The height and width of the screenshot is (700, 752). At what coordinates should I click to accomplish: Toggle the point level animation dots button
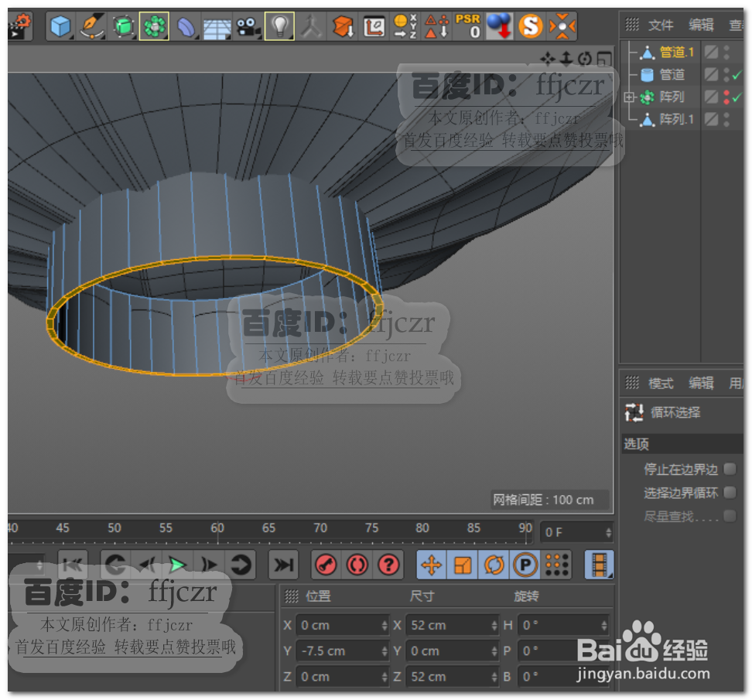click(x=557, y=565)
